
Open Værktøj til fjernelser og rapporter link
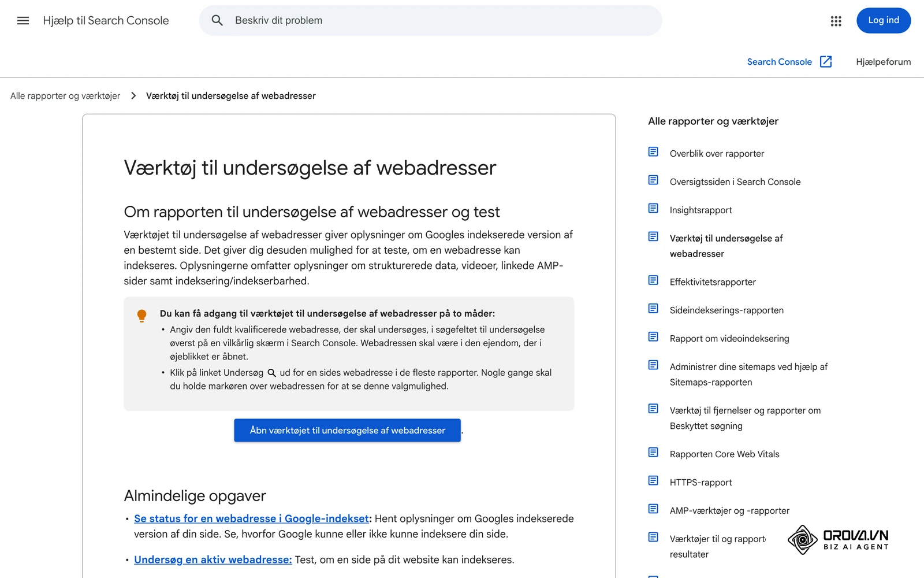click(745, 418)
